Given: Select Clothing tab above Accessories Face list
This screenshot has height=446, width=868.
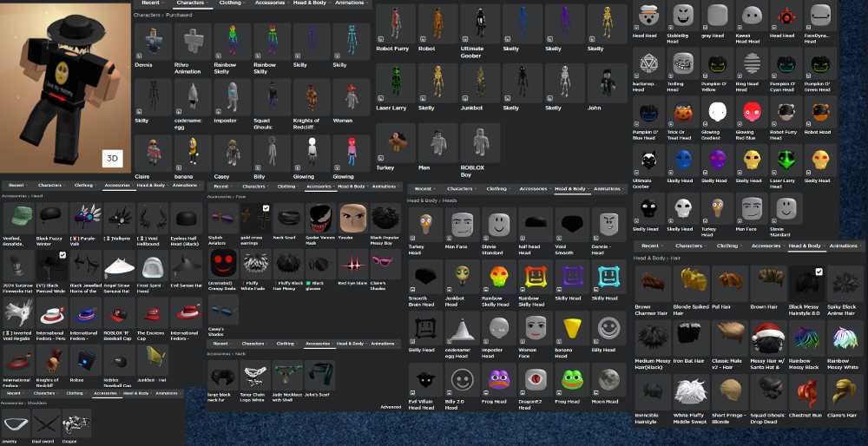Looking at the screenshot, I should click(288, 187).
